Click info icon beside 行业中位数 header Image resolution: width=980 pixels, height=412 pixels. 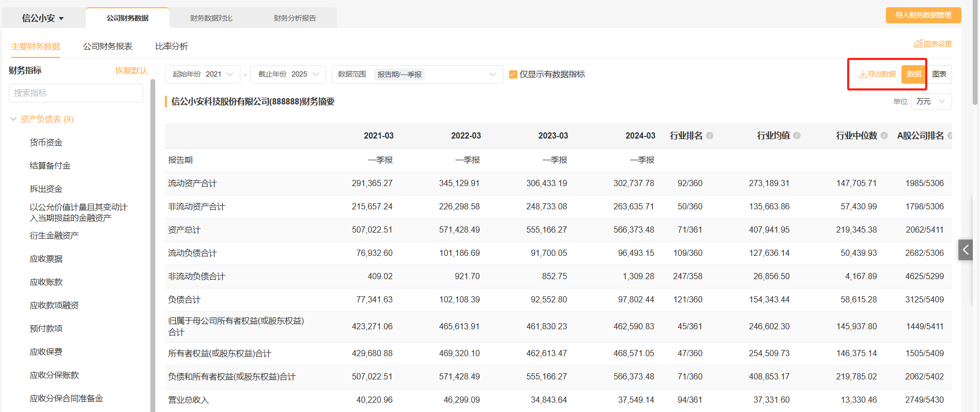(884, 135)
